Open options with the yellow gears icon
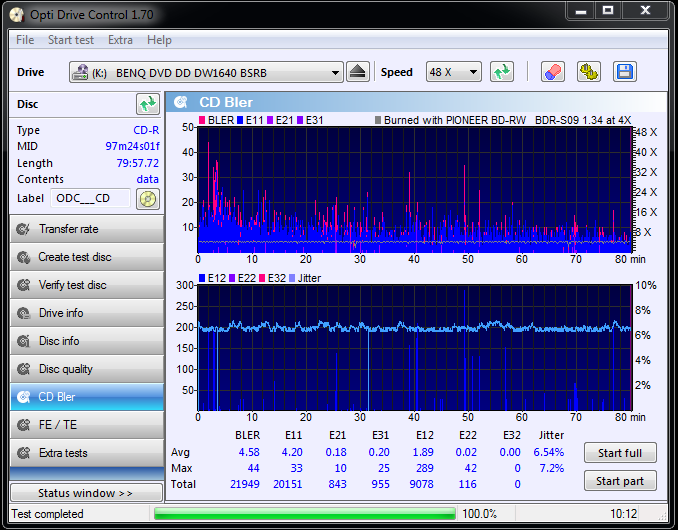The width and height of the screenshot is (678, 530). [x=588, y=72]
